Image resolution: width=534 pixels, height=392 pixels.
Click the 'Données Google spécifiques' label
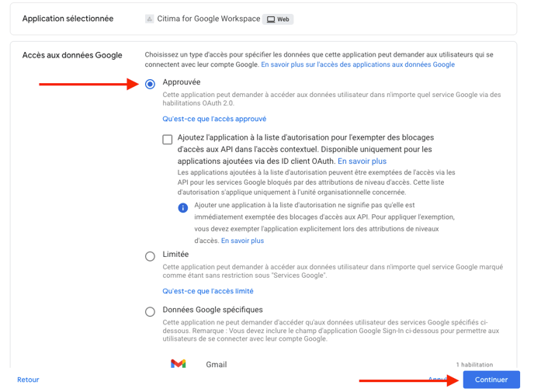(213, 310)
